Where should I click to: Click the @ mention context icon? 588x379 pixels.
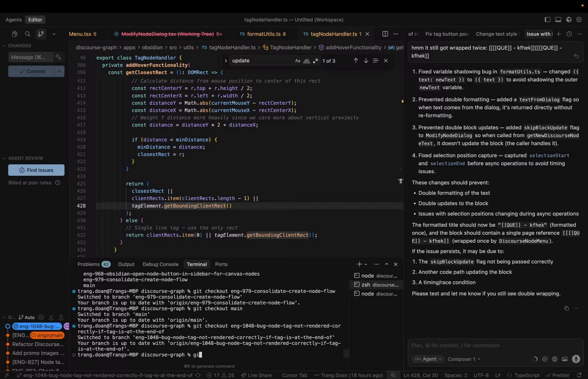545,359
